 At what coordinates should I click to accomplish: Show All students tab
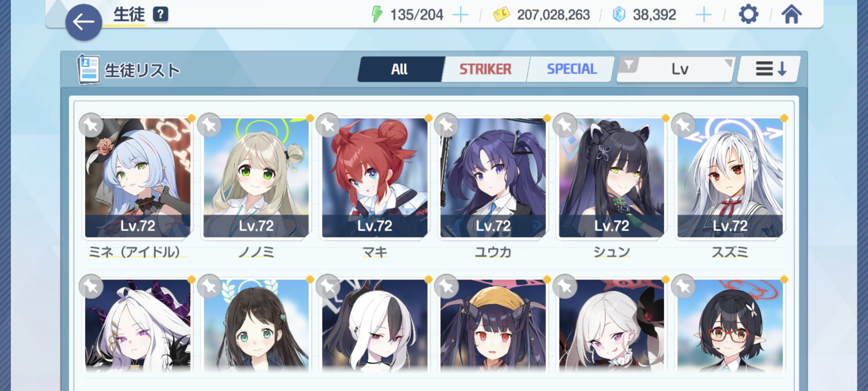tap(400, 69)
